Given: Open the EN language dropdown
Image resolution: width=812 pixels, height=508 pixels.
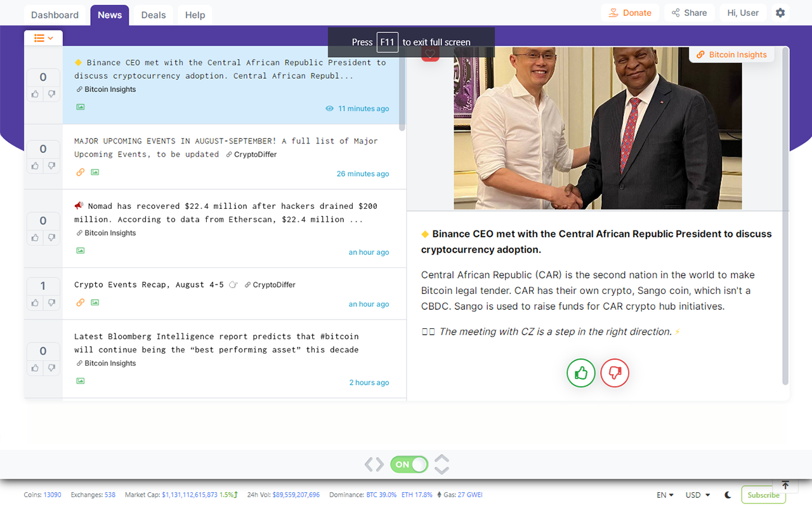Looking at the screenshot, I should pos(665,495).
